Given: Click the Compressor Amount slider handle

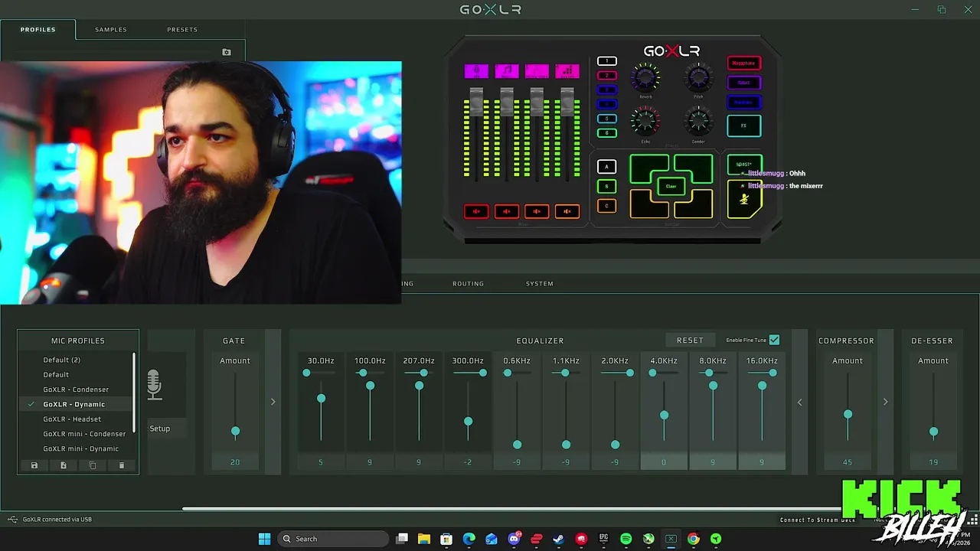Looking at the screenshot, I should [x=848, y=414].
